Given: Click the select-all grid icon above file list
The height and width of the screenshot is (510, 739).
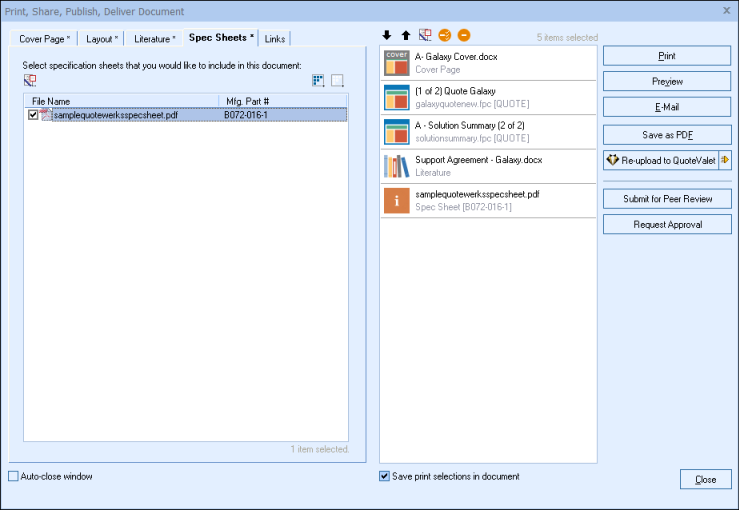Looking at the screenshot, I should click(318, 81).
